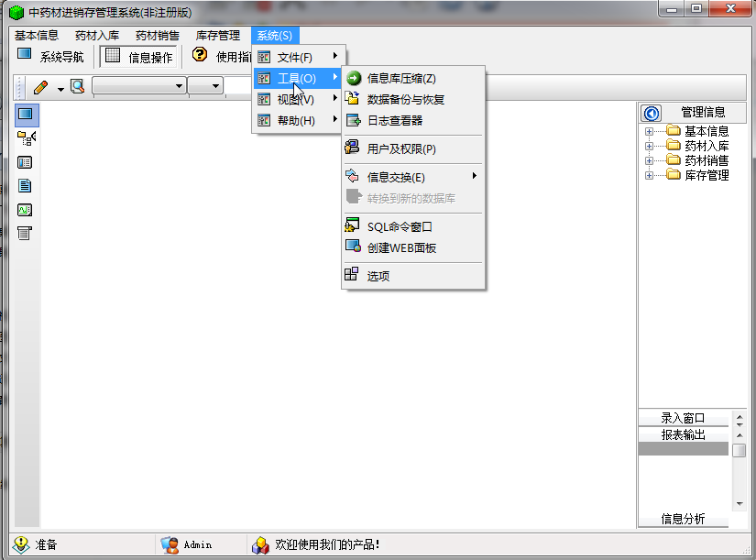Select the 药材销售 folder in tree

click(698, 160)
